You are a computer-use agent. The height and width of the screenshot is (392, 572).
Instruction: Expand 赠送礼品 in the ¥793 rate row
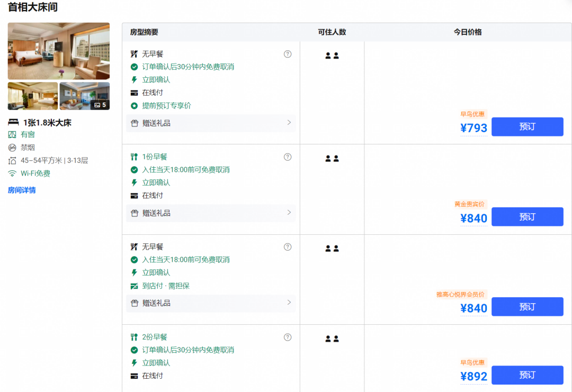(x=211, y=123)
